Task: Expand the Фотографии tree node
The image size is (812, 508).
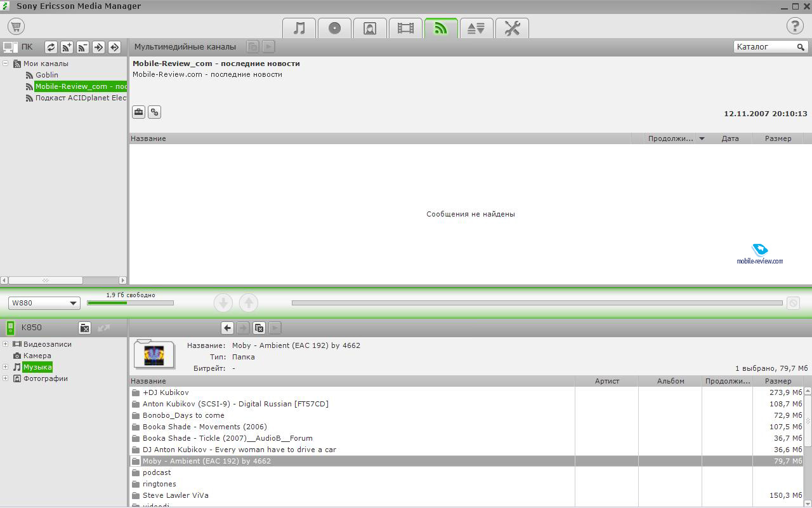Action: tap(6, 378)
